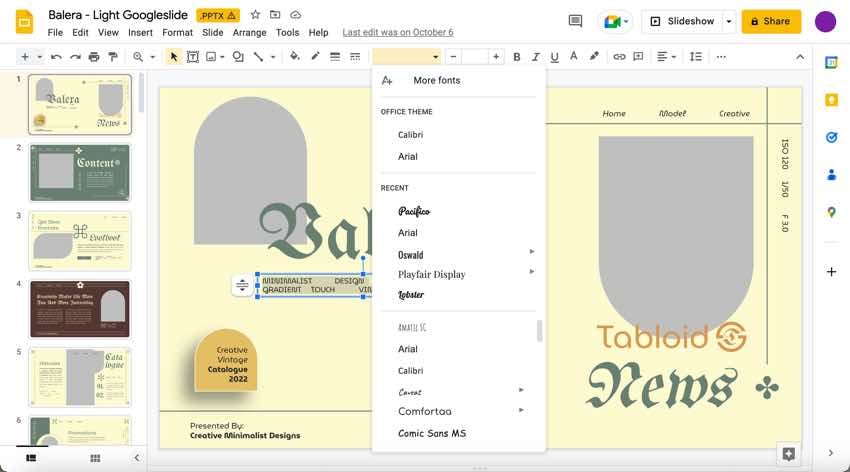Click the Print icon in toolbar
Image resolution: width=850 pixels, height=472 pixels.
pos(94,57)
